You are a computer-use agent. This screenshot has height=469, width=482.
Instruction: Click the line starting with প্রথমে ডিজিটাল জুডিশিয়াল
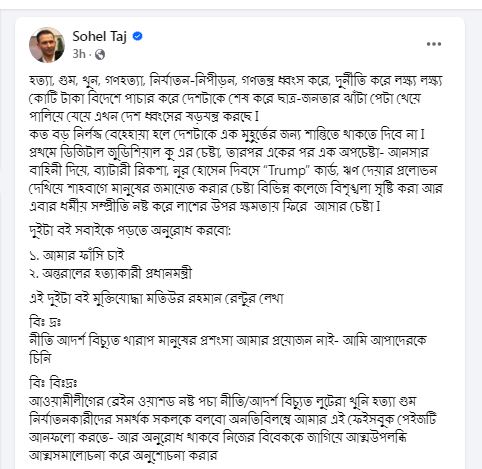[x=229, y=153]
